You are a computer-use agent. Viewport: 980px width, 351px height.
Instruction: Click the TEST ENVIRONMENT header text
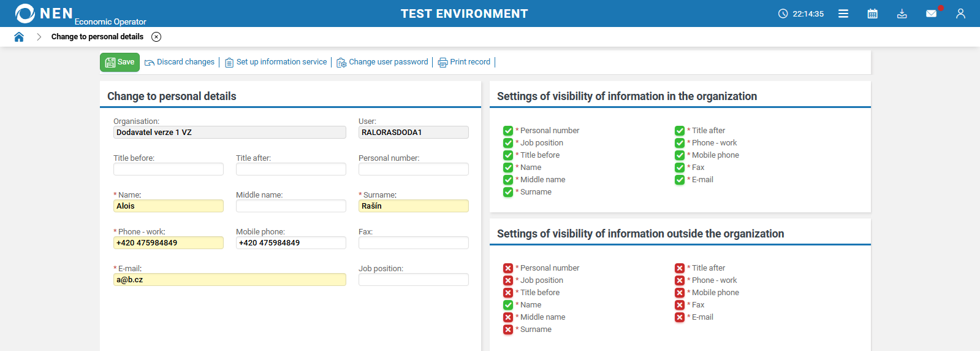[x=465, y=13]
